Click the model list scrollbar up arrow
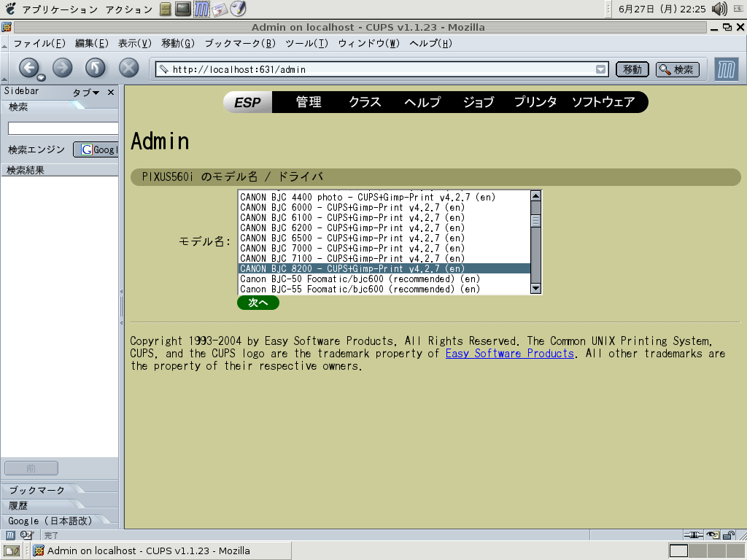747x560 pixels. point(535,195)
